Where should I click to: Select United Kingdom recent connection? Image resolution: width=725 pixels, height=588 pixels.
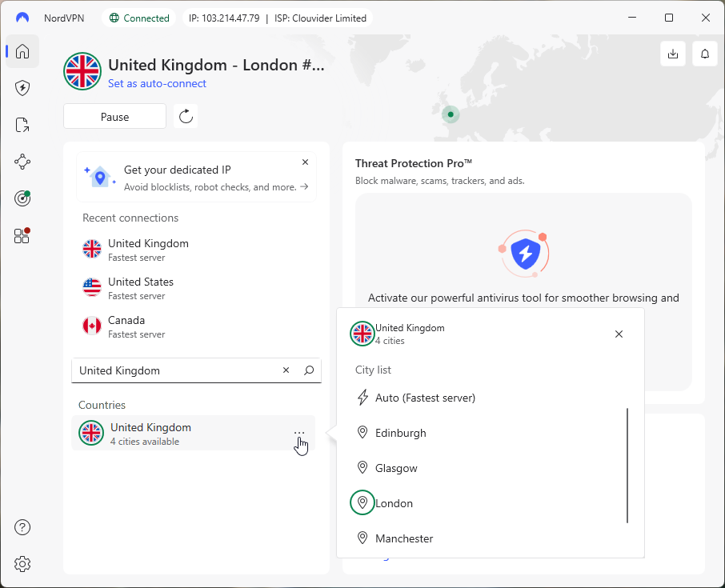pos(197,250)
